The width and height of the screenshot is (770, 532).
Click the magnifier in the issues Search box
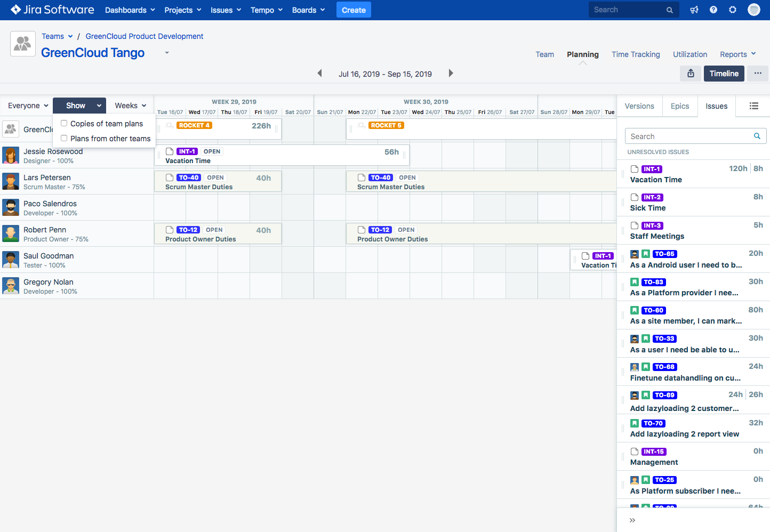757,136
